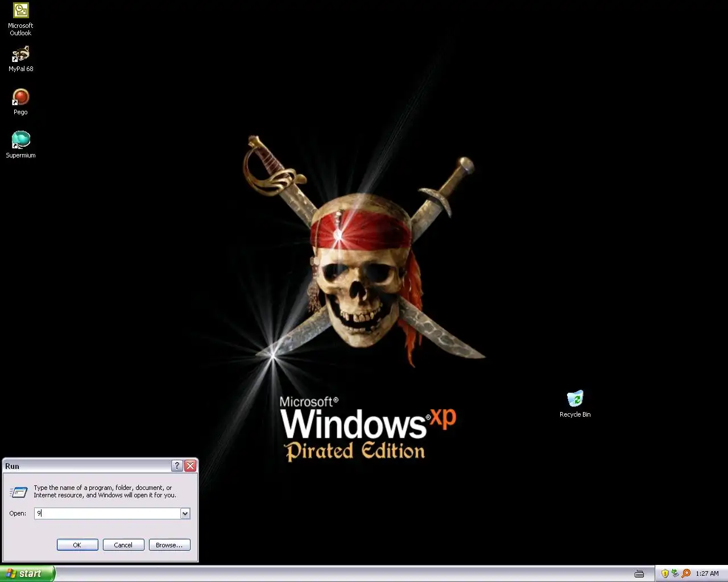Image resolution: width=728 pixels, height=582 pixels.
Task: Open the yellow security shield tray icon
Action: point(665,573)
